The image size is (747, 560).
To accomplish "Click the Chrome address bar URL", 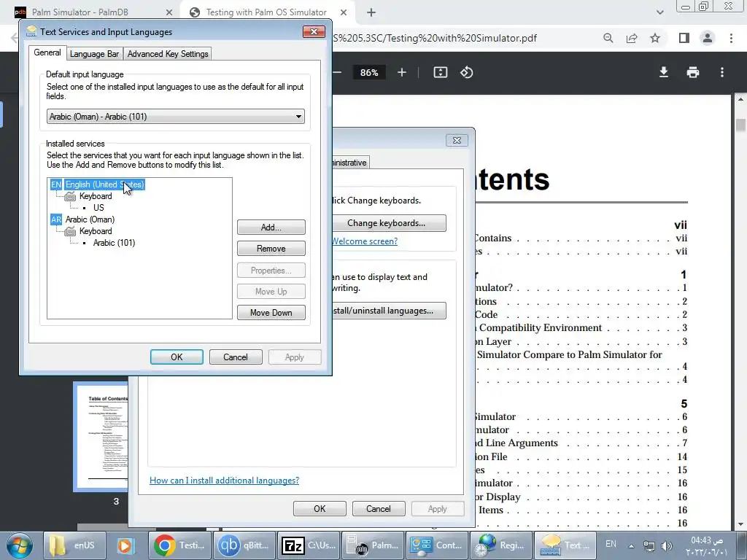I will pyautogui.click(x=433, y=38).
